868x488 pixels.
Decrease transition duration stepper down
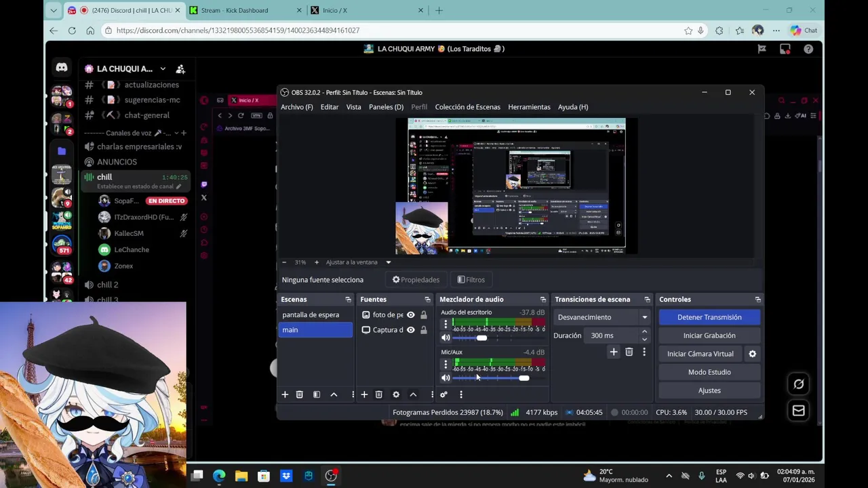pos(644,339)
